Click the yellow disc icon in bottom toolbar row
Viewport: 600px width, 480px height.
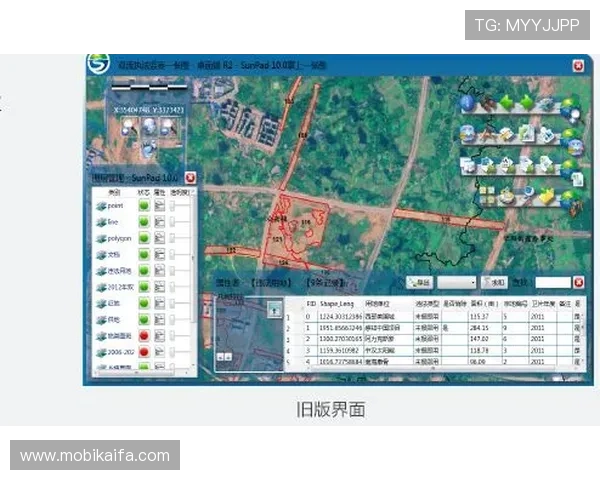point(507,196)
